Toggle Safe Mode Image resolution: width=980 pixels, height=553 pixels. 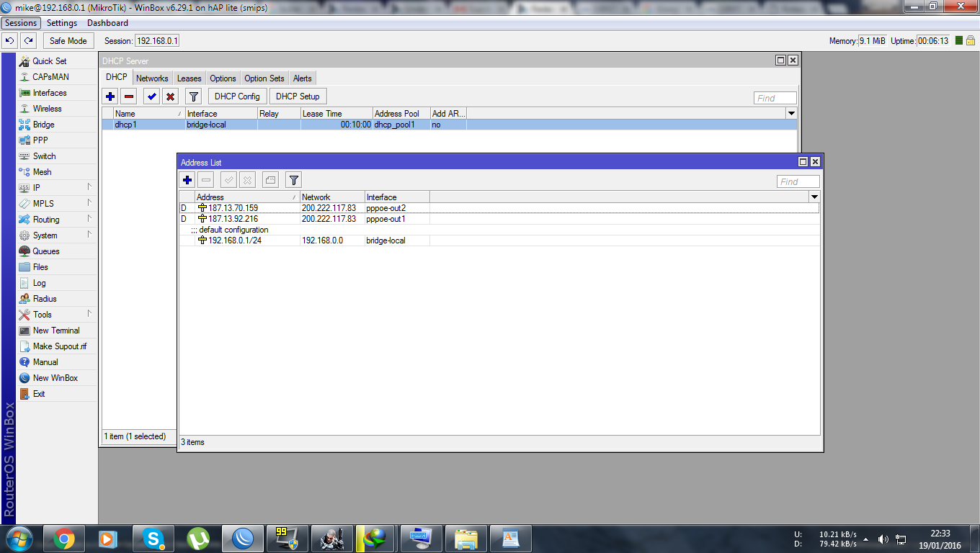tap(68, 41)
